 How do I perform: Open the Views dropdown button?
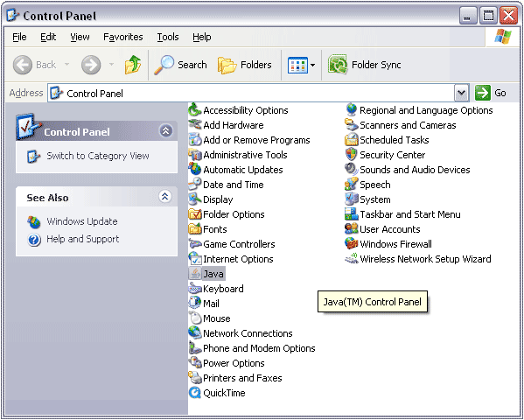313,65
